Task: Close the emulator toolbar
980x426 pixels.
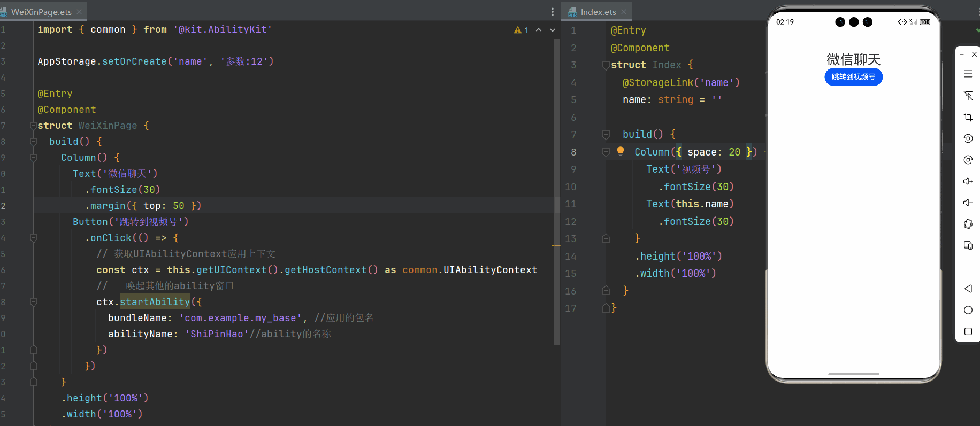Action: click(974, 55)
